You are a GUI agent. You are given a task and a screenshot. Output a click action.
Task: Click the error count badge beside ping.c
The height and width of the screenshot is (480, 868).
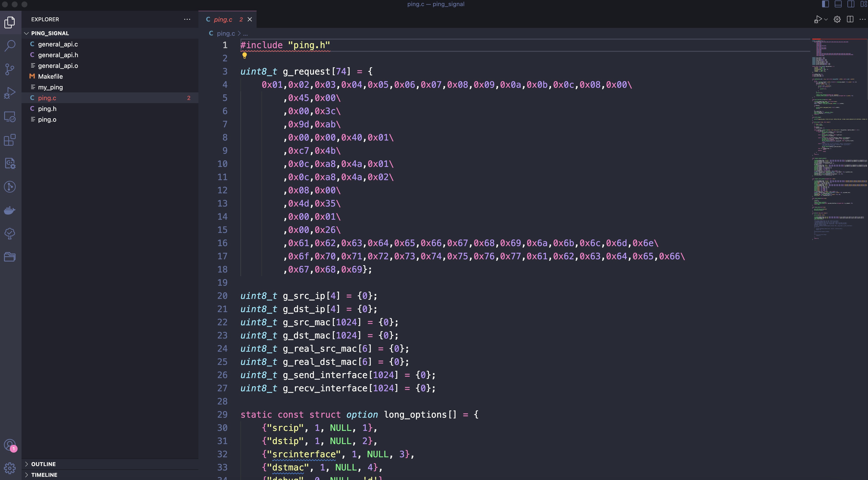click(x=189, y=98)
